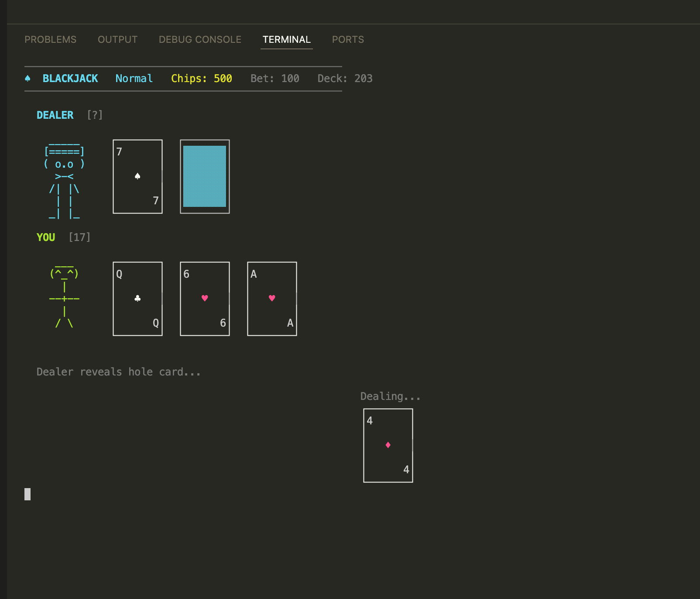Select the Queen of clubs card
Screen dimensions: 700x599
[x=137, y=299]
